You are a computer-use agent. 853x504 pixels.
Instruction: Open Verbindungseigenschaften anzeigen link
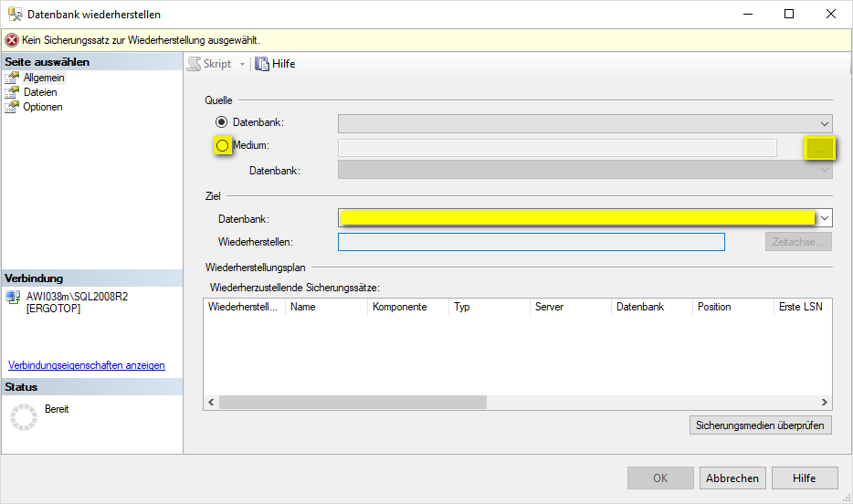click(87, 365)
